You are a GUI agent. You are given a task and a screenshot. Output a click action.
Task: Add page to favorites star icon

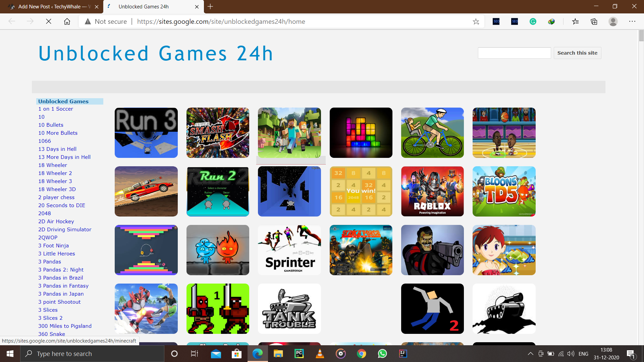tap(476, 21)
